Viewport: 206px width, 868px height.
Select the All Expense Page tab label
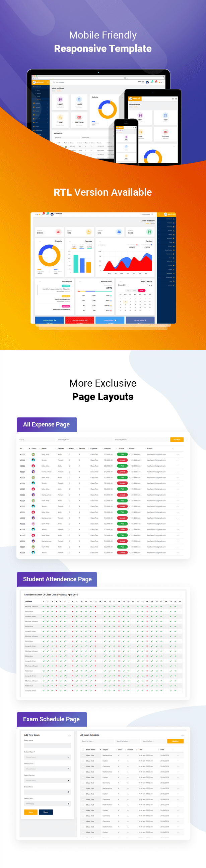coord(47,424)
